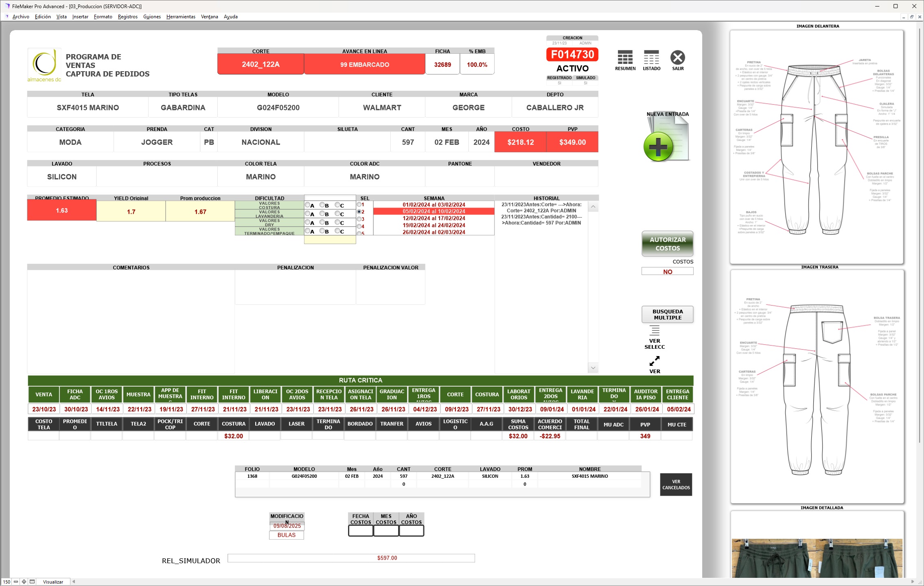
Task: Click inside the FECHA COSTOS input field
Action: point(360,531)
